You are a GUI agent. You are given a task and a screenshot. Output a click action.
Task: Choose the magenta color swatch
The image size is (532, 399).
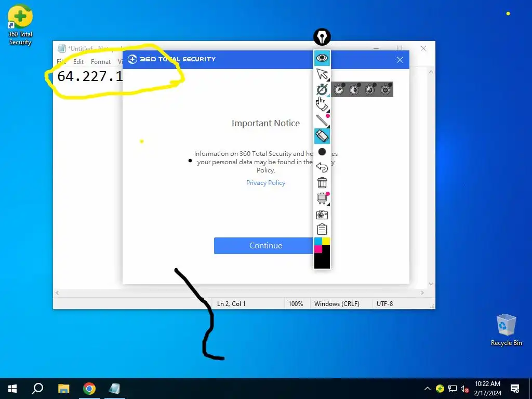coord(318,249)
